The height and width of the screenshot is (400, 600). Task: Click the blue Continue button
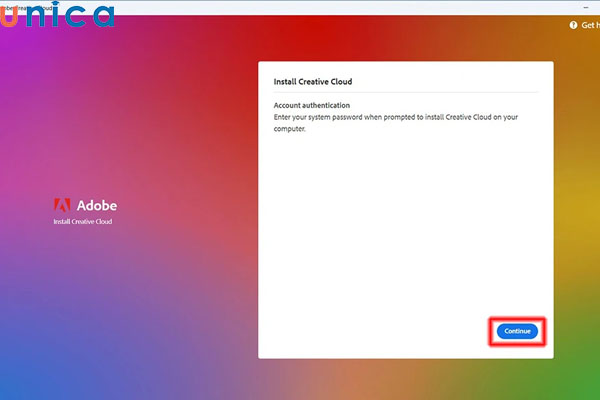[518, 330]
